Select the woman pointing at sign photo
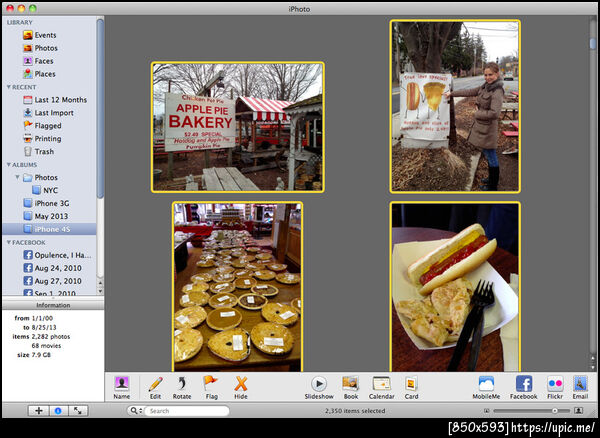Viewport: 600px width, 438px height. 455,106
